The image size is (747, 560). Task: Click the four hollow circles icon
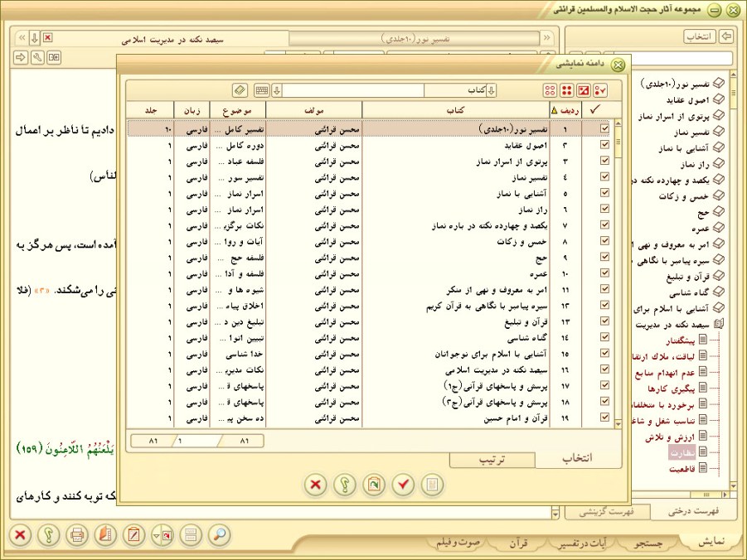coord(550,90)
